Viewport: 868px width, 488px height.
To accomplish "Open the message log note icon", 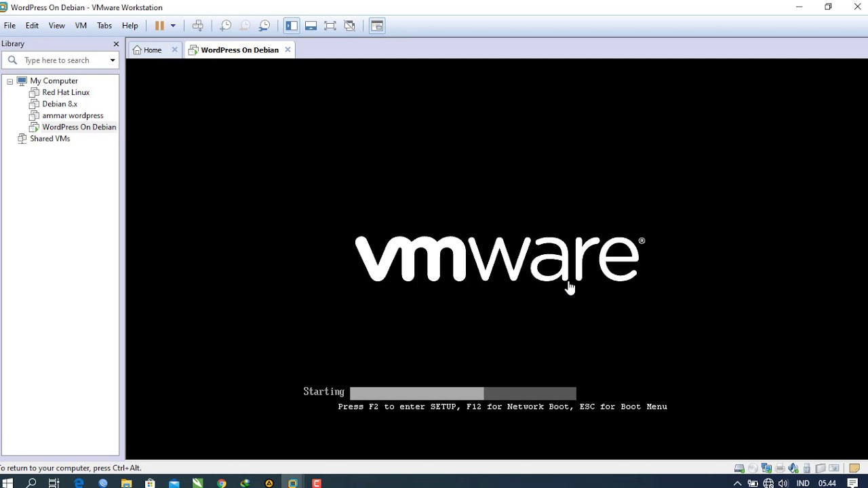I will 854,468.
